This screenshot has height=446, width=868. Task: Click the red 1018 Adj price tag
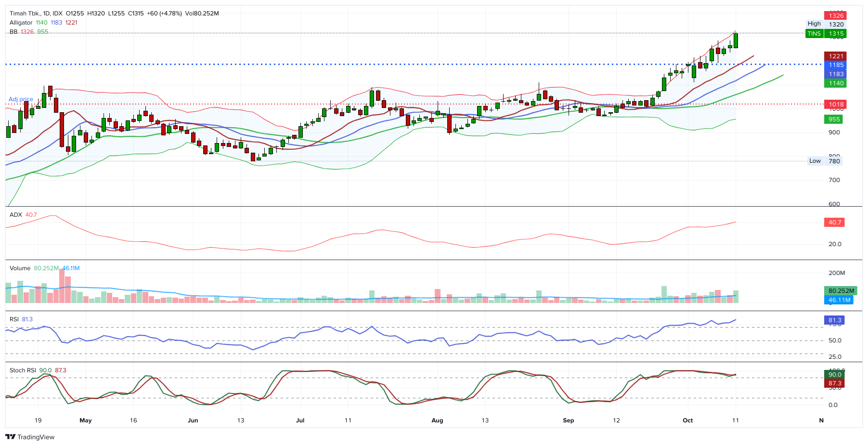coord(836,104)
